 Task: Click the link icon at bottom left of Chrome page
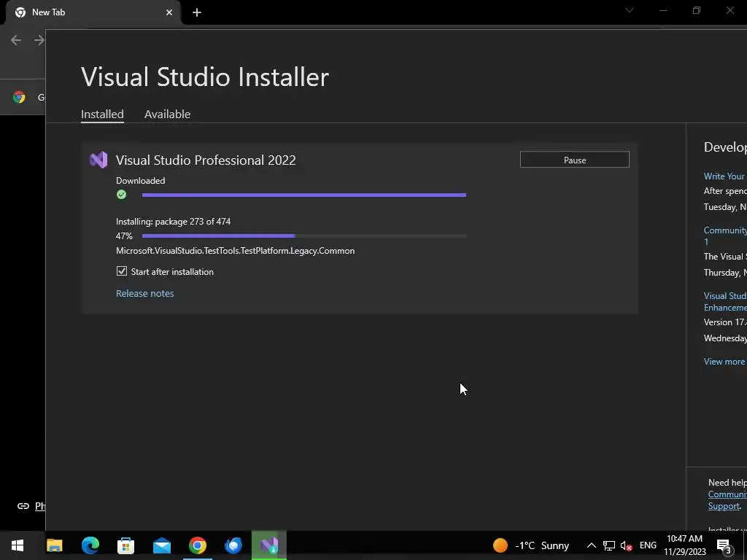[x=23, y=506]
